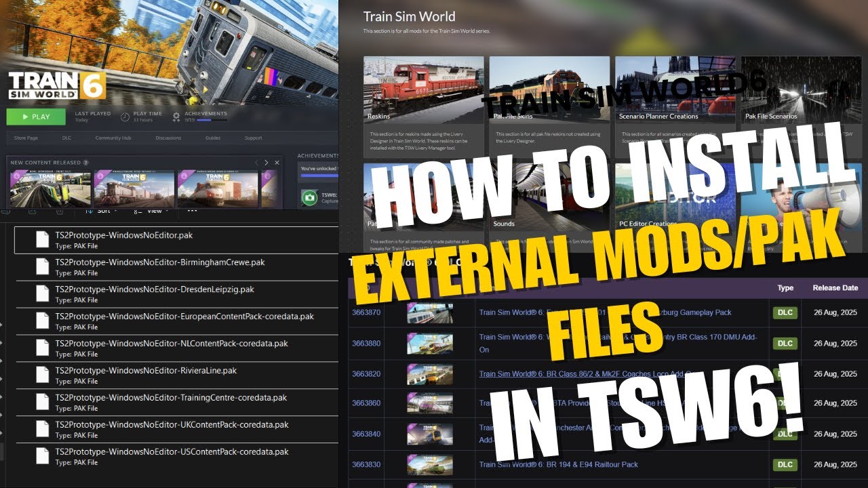Open the Sort dropdown in File Explorer
The width and height of the screenshot is (868, 488).
point(102,211)
